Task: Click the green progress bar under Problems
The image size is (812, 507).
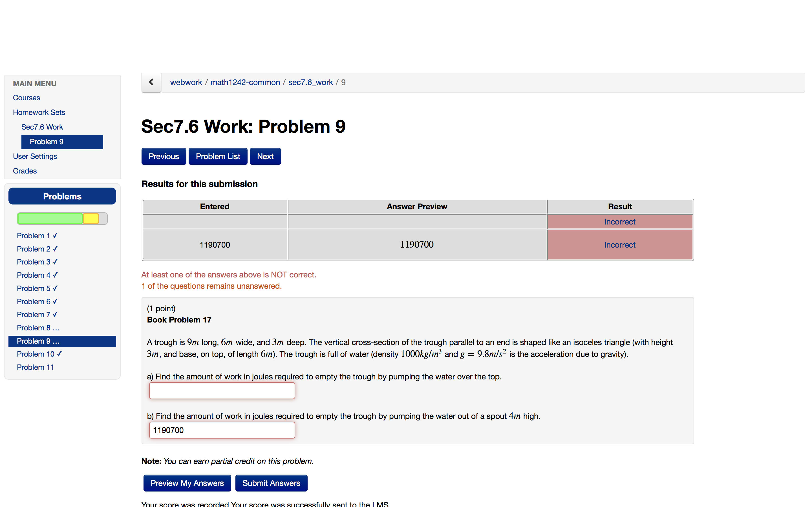Action: tap(50, 219)
